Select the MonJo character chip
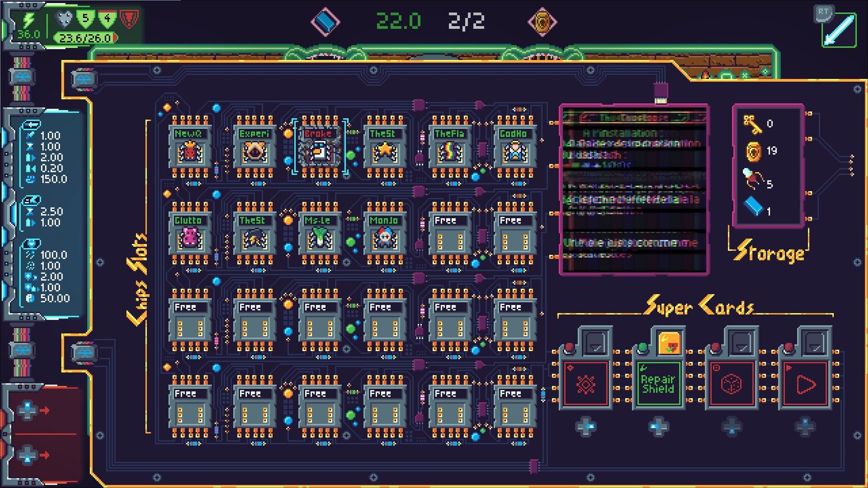This screenshot has height=488, width=868. [x=385, y=234]
